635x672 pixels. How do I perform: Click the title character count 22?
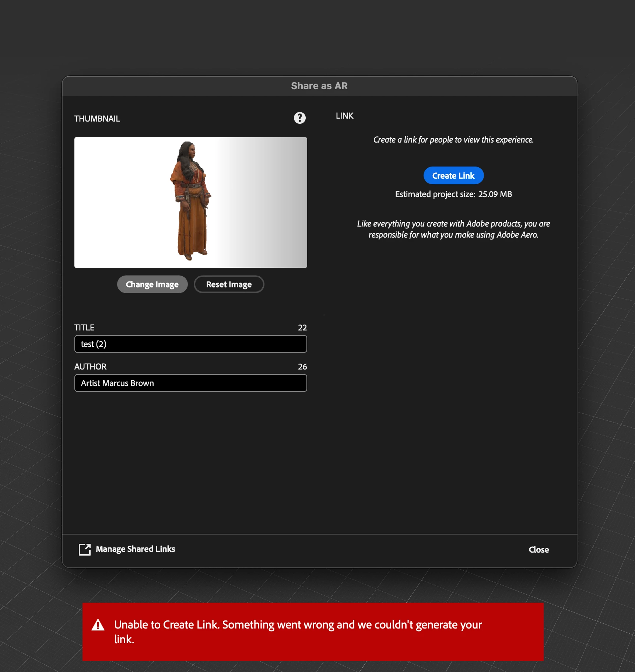click(x=302, y=328)
